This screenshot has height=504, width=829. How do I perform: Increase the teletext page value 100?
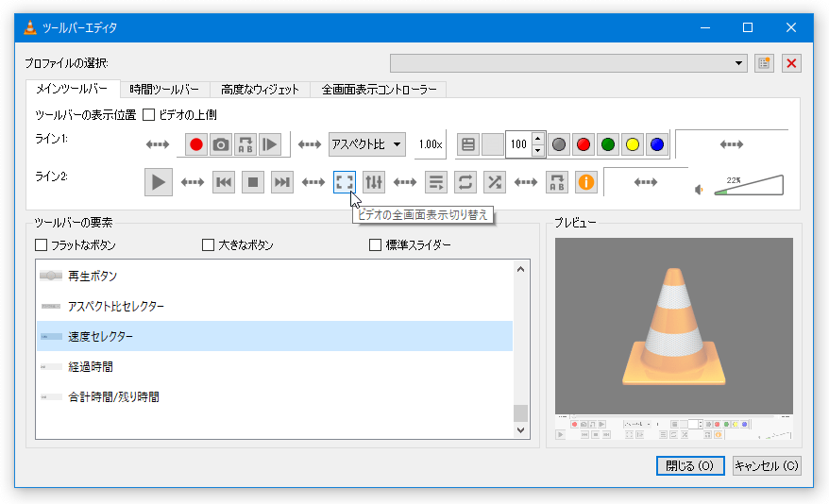point(537,139)
